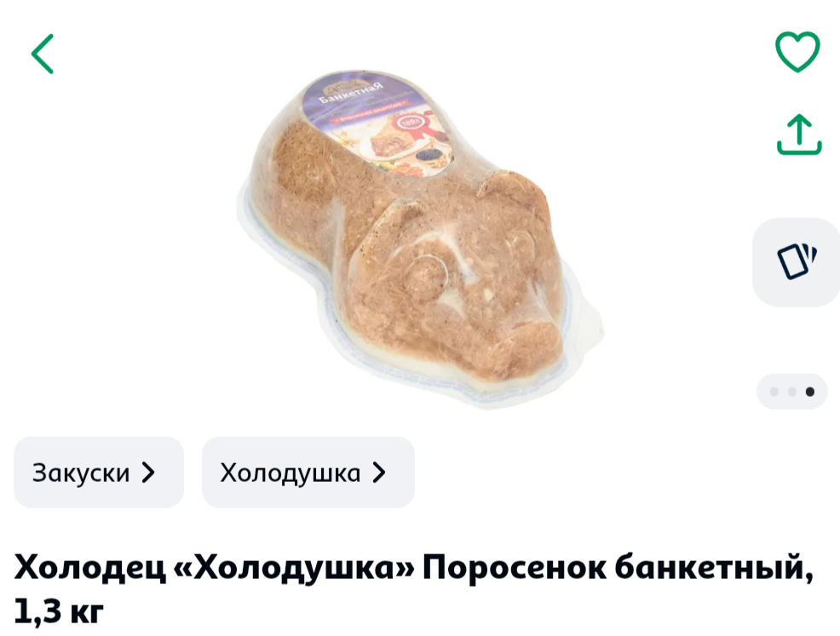Viewport: 840px width, 636px height.
Task: Click the chevron inside the Закуски chip
Action: pyautogui.click(x=148, y=473)
